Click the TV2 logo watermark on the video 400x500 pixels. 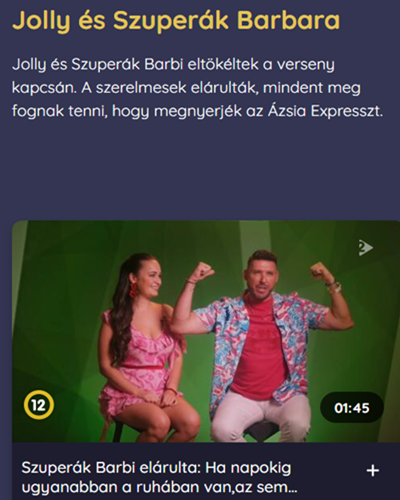point(365,248)
